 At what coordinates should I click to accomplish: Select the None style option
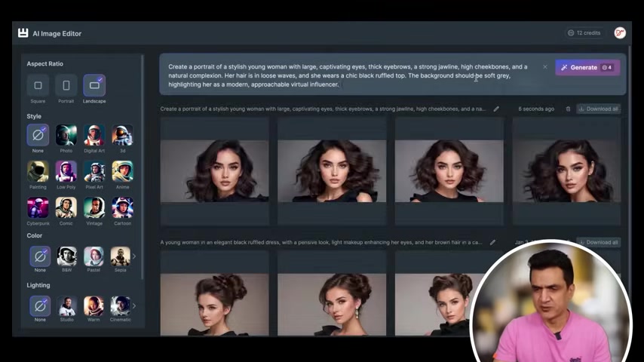pos(38,135)
